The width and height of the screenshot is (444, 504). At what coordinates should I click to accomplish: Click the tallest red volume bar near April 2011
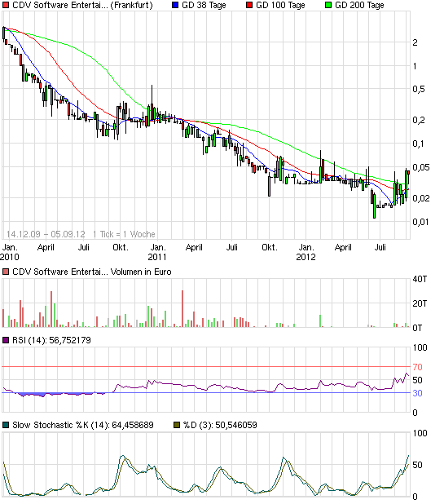click(182, 309)
